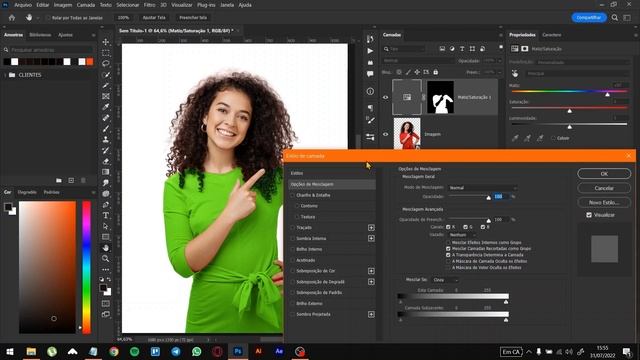
Task: Open the Info panel circle-i icon
Action: (x=370, y=91)
